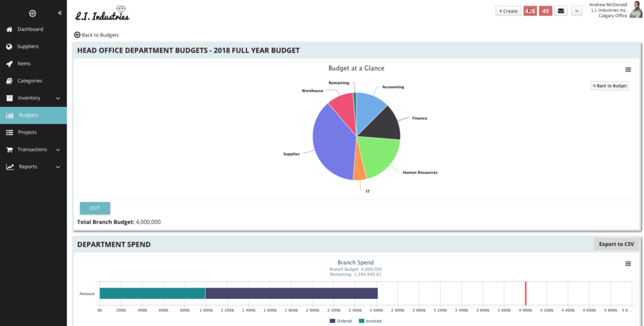Click the Remaining: 1,384,499.81 subtitle
The width and height of the screenshot is (644, 326).
click(356, 274)
